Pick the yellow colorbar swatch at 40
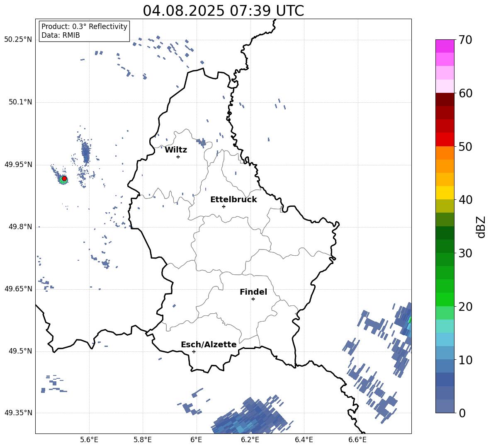The height and width of the screenshot is (448, 491). point(445,193)
